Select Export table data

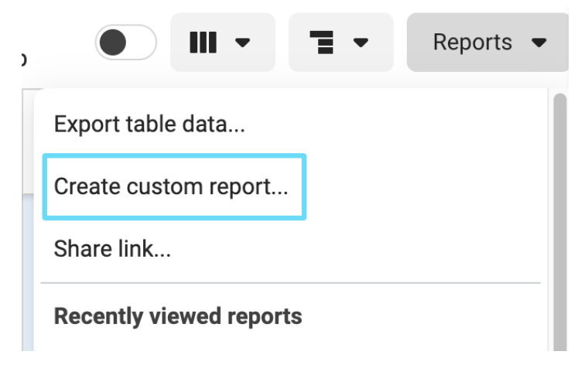point(149,124)
